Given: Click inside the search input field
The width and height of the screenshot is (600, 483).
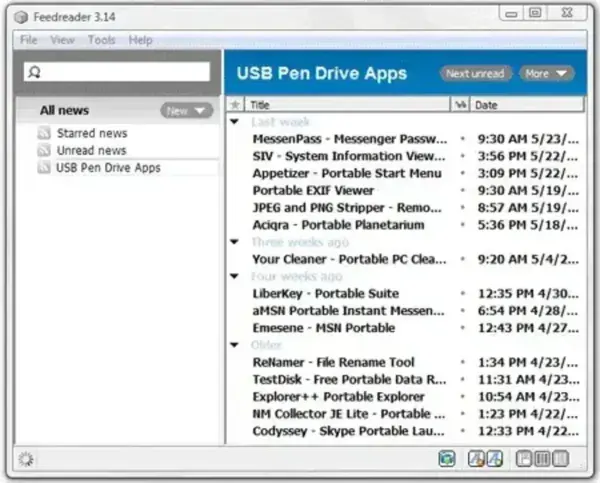Looking at the screenshot, I should [125, 72].
